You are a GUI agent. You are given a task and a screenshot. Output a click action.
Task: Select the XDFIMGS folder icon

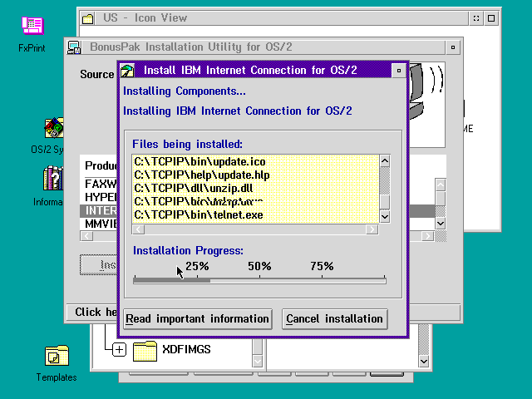145,351
